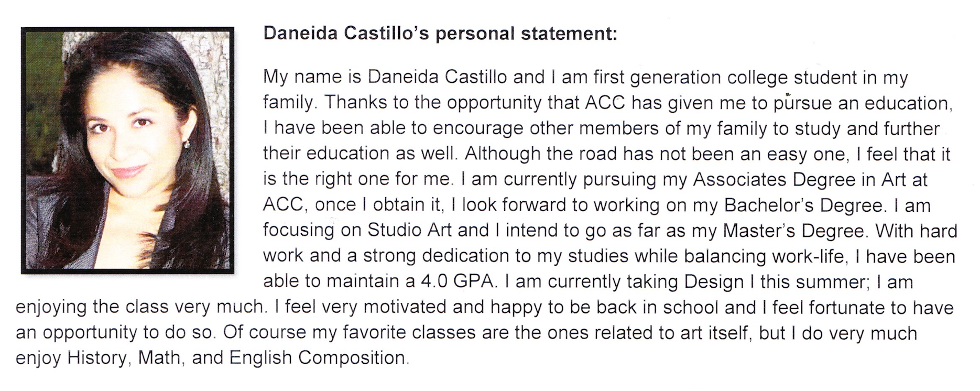Viewport: 980px width, 391px height.
Task: Click the phrase "My name is Daneida Castillo"
Action: point(385,78)
